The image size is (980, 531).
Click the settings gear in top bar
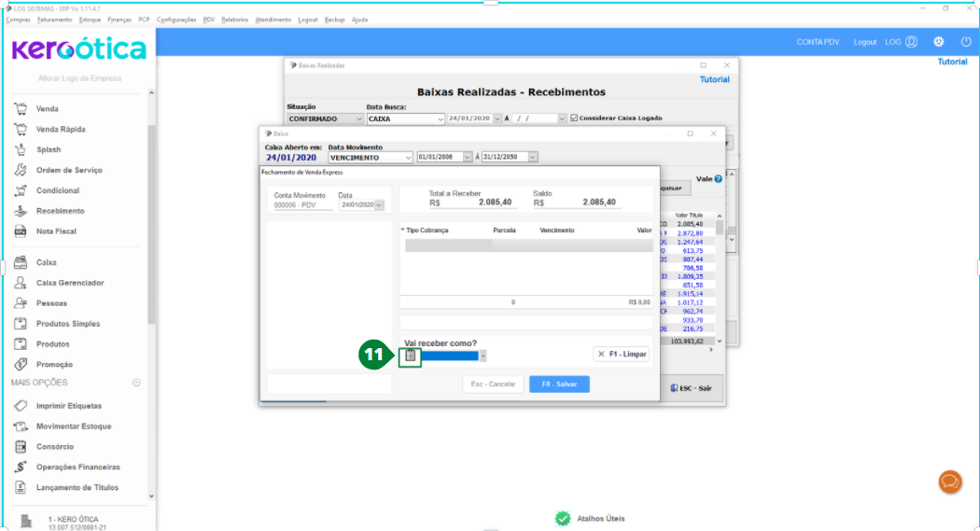click(939, 42)
